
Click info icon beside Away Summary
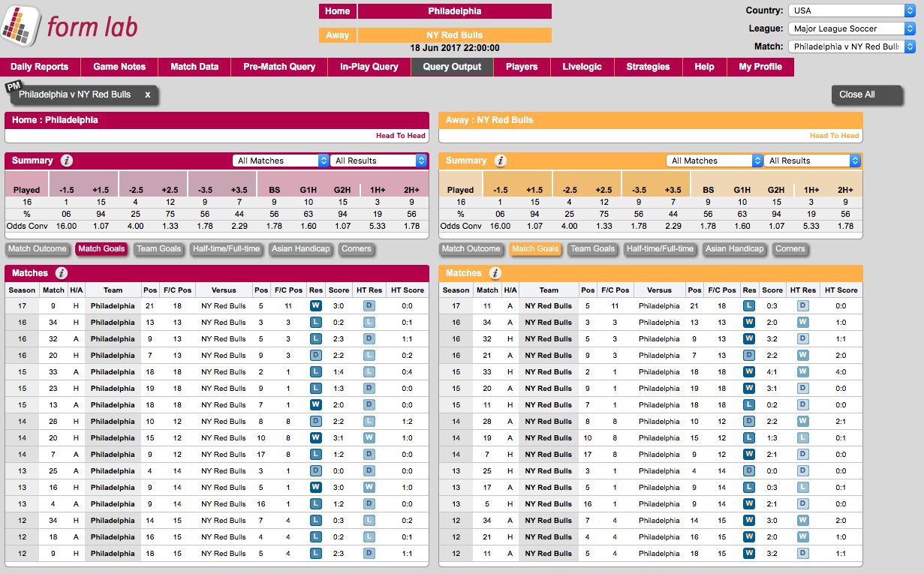[x=501, y=161]
